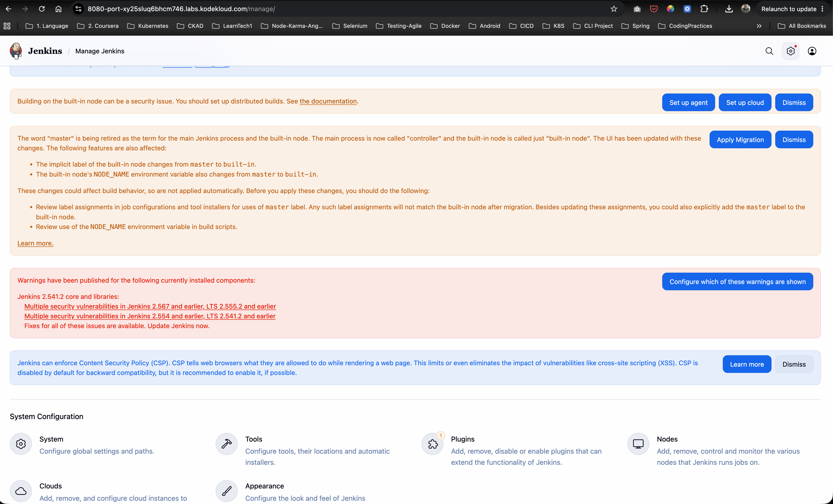Open the Node-Karma-Ang... bookmark folder
Image resolution: width=833 pixels, height=504 pixels.
pos(292,26)
